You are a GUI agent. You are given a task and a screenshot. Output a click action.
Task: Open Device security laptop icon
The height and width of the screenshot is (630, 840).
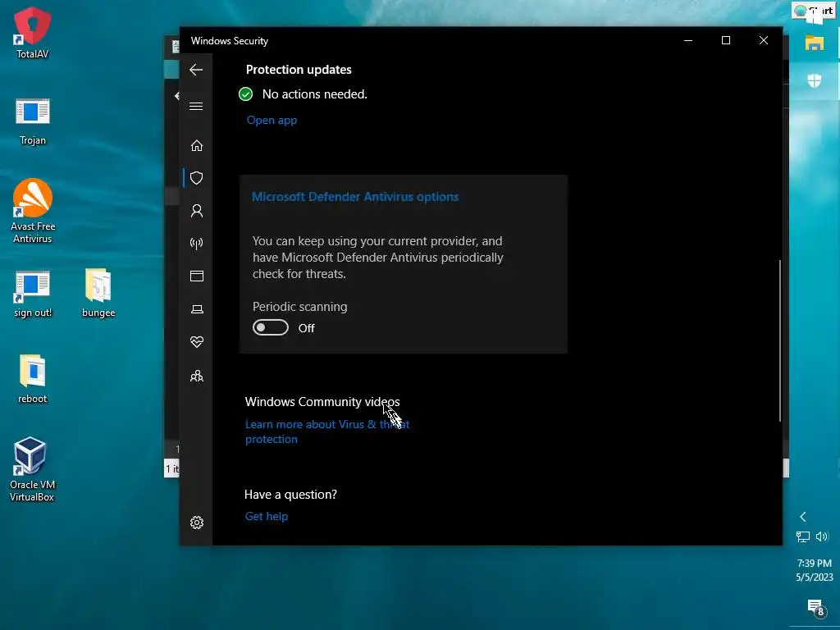197,309
